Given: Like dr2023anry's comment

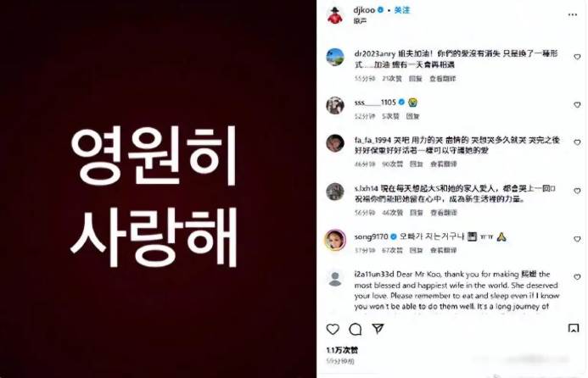Looking at the screenshot, I should tap(577, 57).
